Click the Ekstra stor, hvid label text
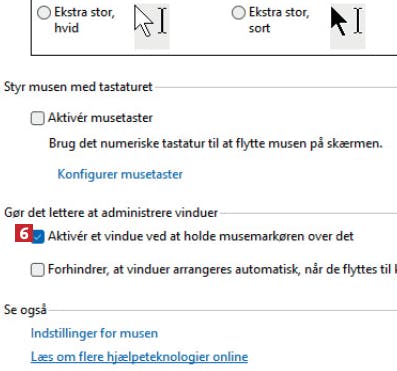This screenshot has height=371, width=397. (x=85, y=20)
